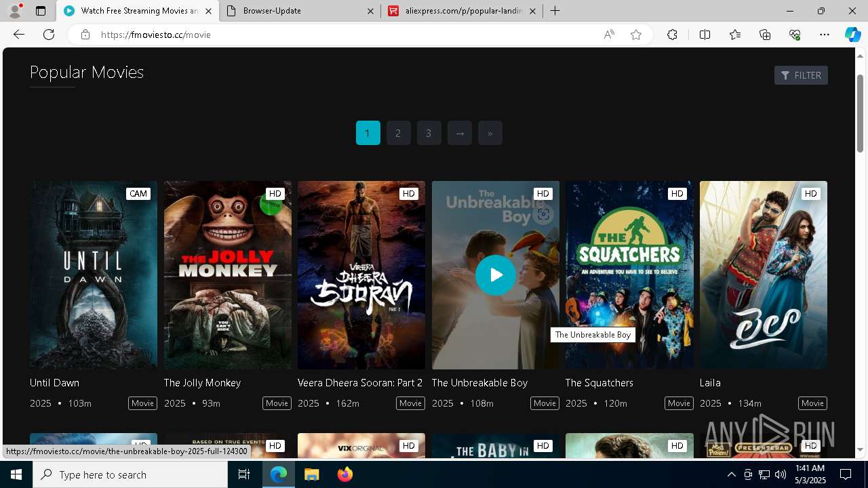View site information lock icon
Image resolution: width=868 pixels, height=488 pixels.
(85, 35)
